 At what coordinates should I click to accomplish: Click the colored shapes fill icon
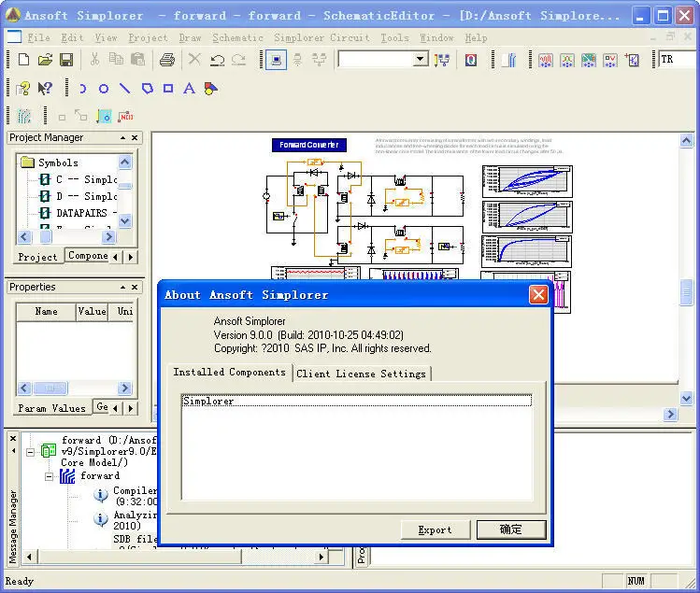pos(210,89)
